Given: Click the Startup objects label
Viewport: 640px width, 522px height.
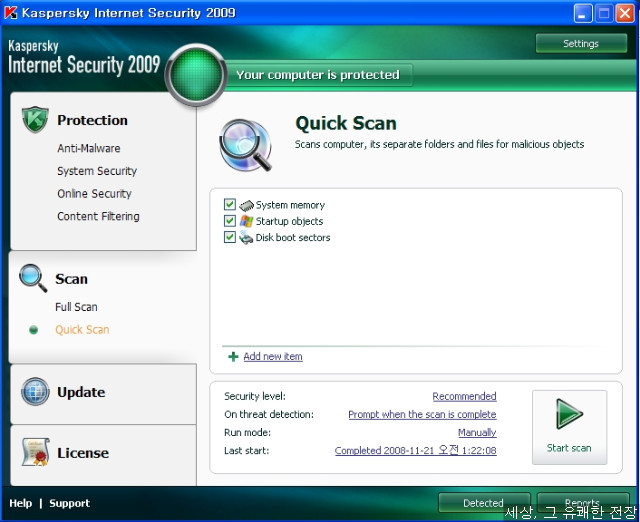Looking at the screenshot, I should [x=289, y=221].
